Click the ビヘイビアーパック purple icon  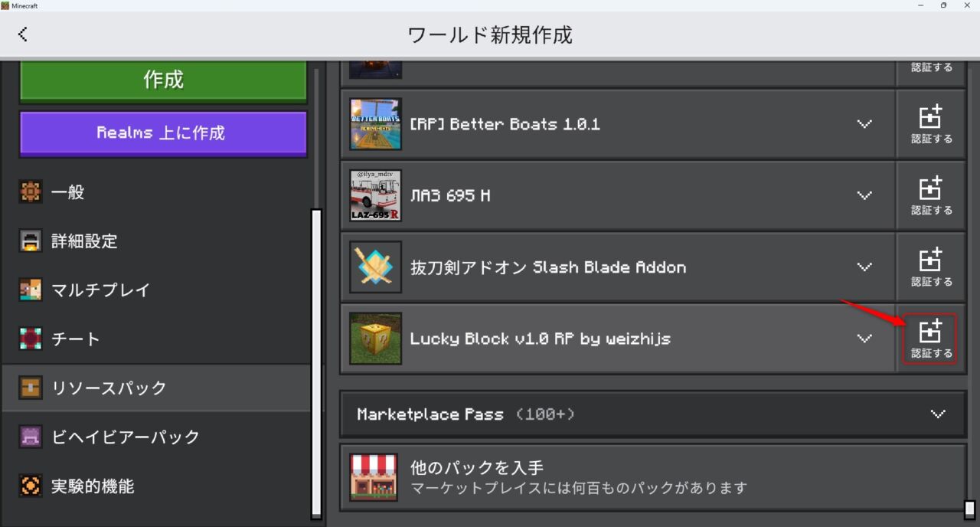31,437
